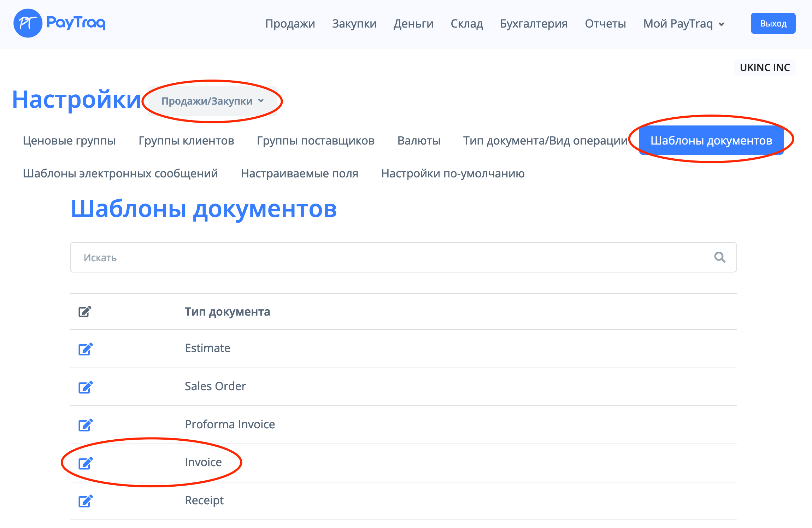Open Proforma Invoice edit pencil icon
The width and height of the screenshot is (812, 528).
85,425
